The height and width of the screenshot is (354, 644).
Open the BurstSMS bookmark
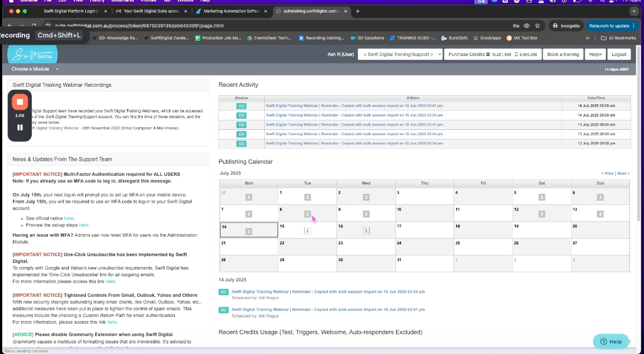point(454,38)
